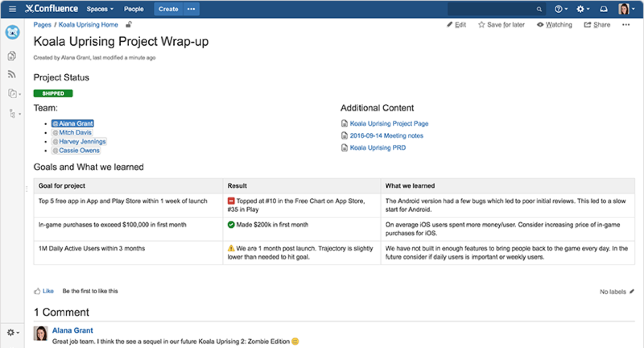Open the People menu

point(133,8)
